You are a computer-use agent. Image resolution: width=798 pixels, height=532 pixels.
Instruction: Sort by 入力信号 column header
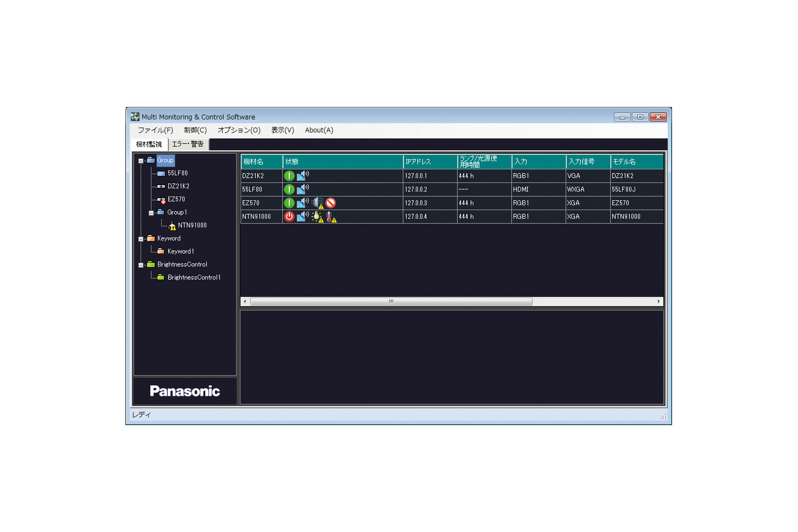click(588, 162)
